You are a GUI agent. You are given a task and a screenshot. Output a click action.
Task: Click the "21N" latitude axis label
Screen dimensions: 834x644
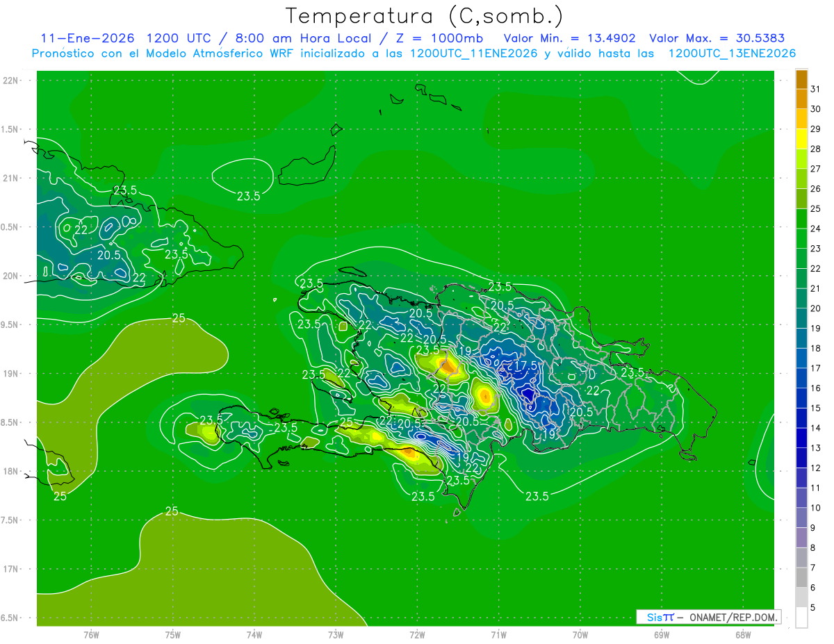pyautogui.click(x=11, y=178)
